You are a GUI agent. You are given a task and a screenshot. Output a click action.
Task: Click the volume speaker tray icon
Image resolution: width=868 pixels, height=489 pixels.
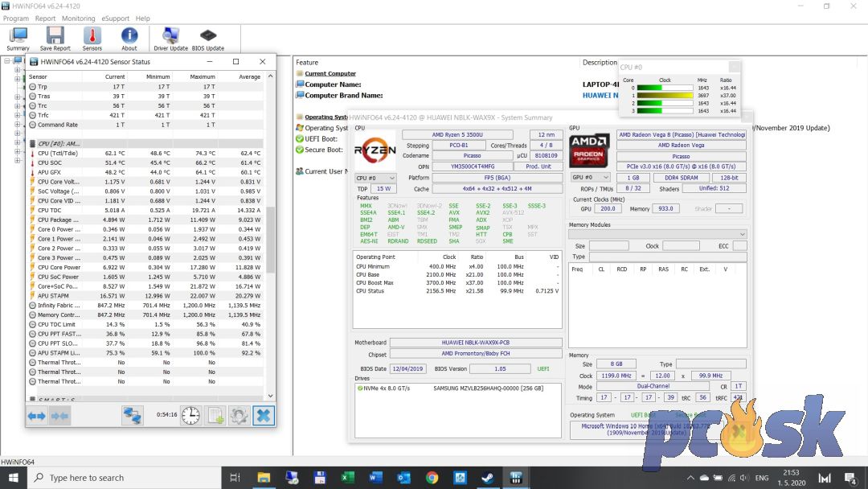point(744,478)
